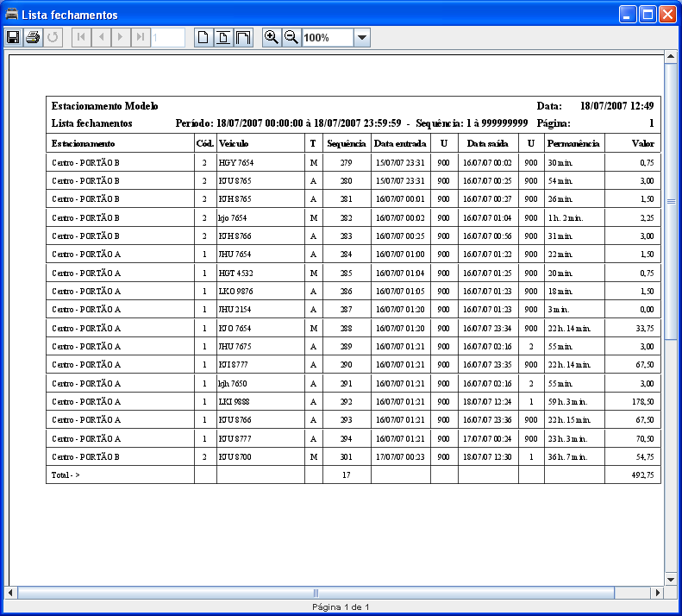Click the horizontal scrollbar right arrow
682x616 pixels.
pyautogui.click(x=657, y=593)
